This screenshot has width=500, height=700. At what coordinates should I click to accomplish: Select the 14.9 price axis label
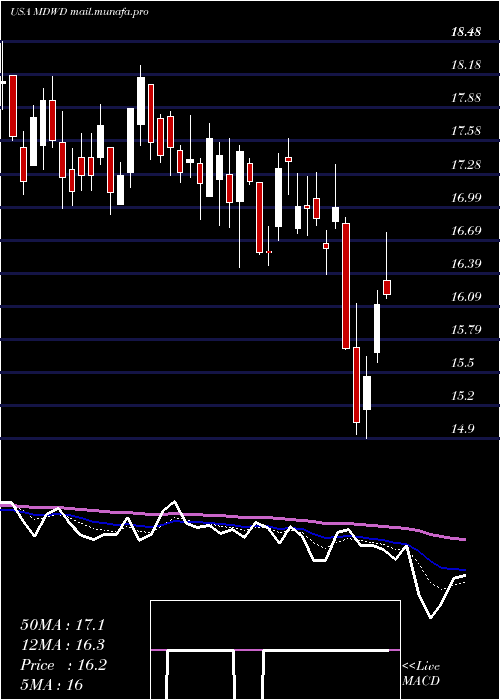tap(462, 429)
